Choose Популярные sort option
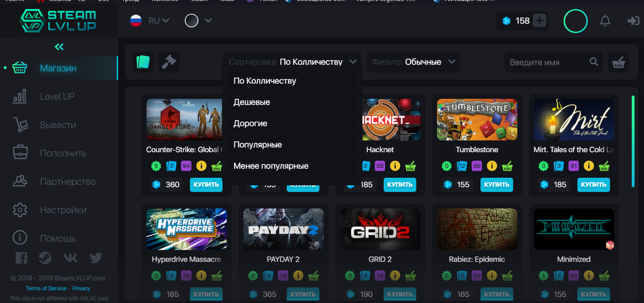The width and height of the screenshot is (644, 303). coord(292,145)
